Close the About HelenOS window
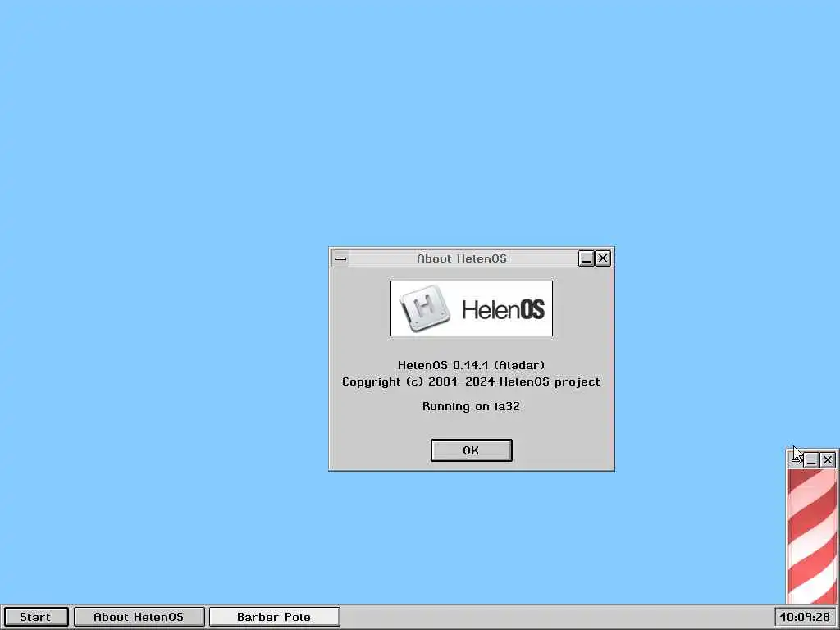Image resolution: width=840 pixels, height=630 pixels. click(603, 258)
